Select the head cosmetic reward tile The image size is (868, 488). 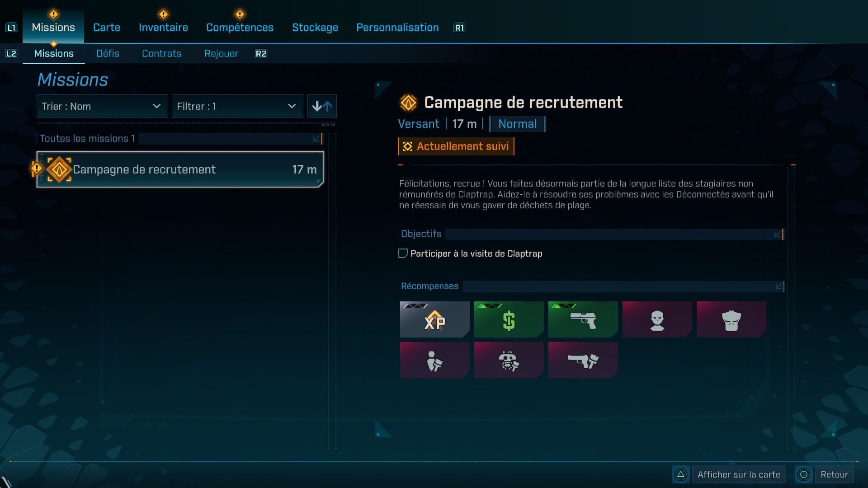(657, 319)
